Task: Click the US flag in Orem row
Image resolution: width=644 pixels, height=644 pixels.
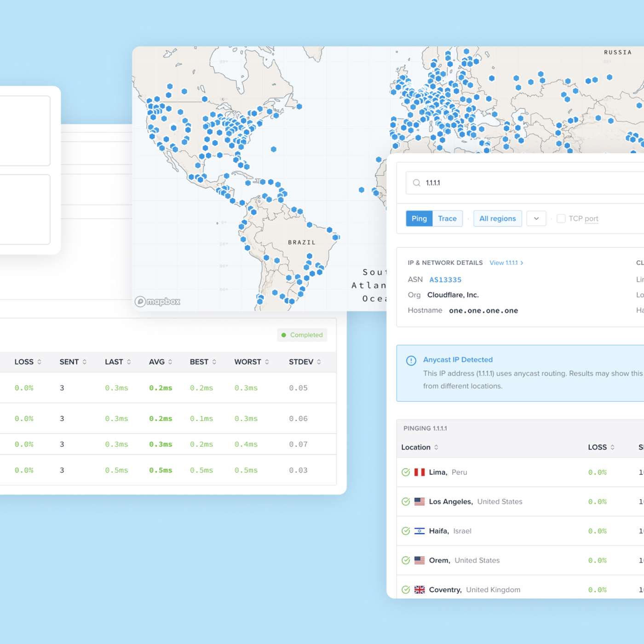Action: (420, 561)
